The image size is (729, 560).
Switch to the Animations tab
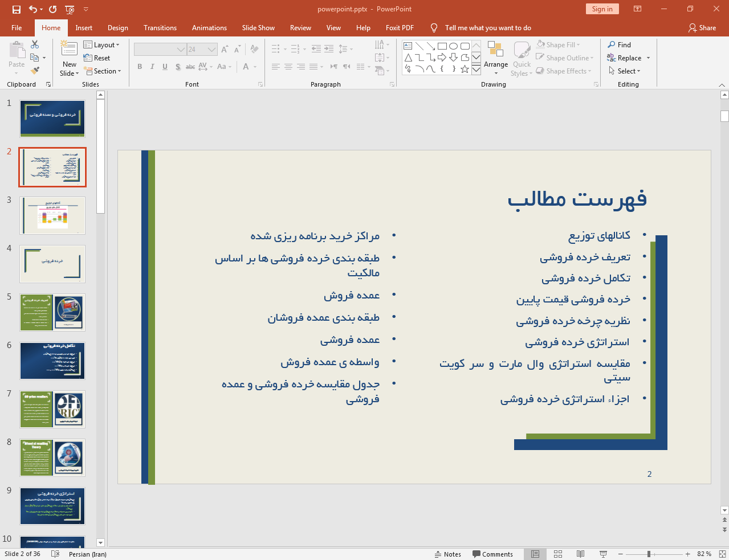(209, 27)
